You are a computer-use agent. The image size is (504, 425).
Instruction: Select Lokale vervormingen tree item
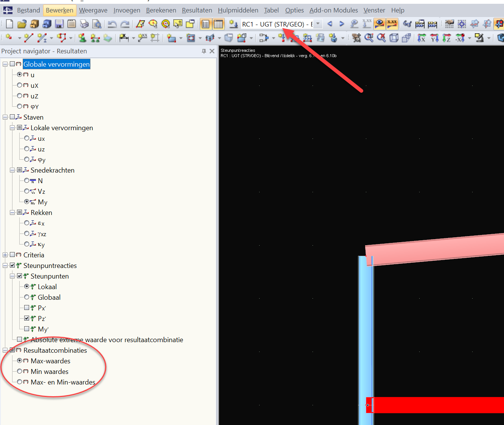tap(62, 128)
